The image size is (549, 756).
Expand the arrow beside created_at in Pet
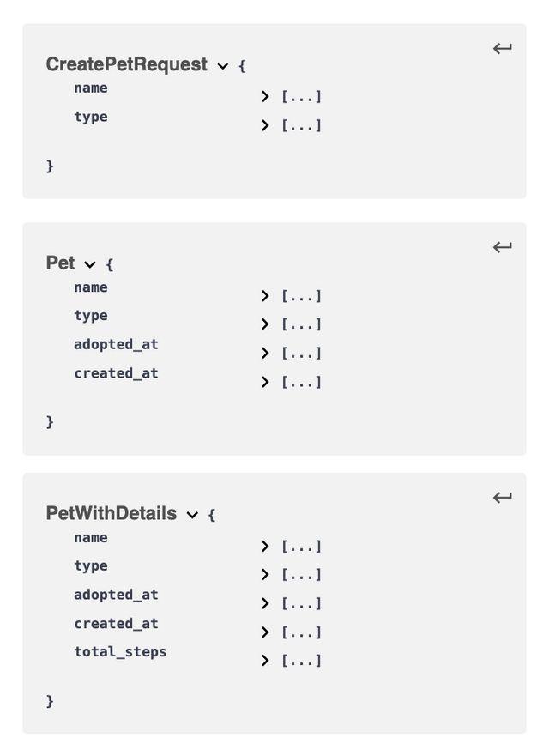264,382
